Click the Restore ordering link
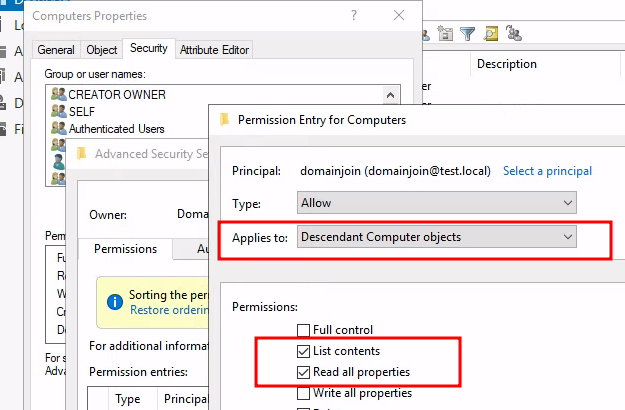625x410 pixels. coord(167,310)
